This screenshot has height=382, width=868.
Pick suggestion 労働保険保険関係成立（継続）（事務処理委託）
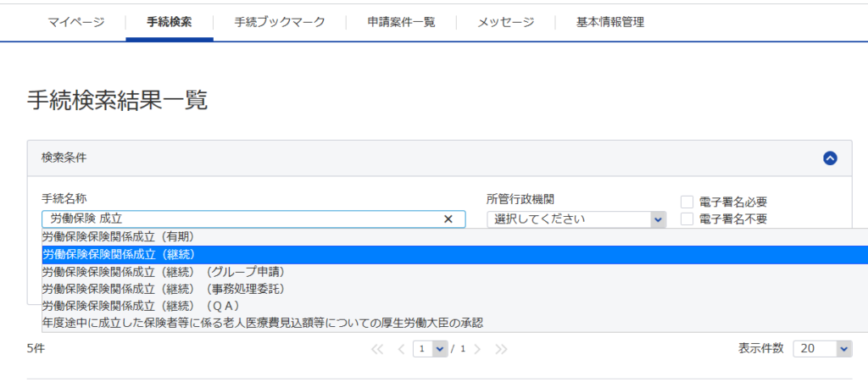[x=163, y=289]
